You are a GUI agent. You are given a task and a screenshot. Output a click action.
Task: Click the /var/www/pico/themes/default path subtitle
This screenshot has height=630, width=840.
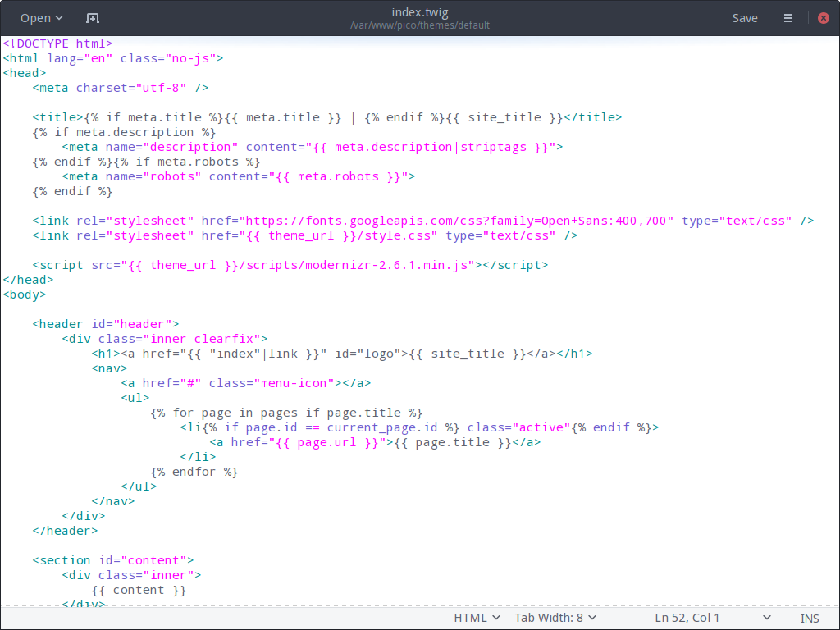(420, 25)
